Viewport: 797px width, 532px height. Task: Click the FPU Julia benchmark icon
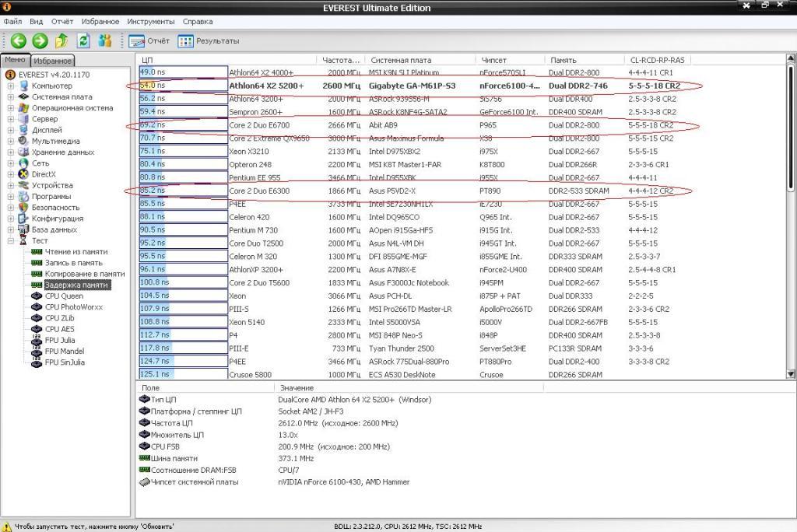tap(37, 340)
